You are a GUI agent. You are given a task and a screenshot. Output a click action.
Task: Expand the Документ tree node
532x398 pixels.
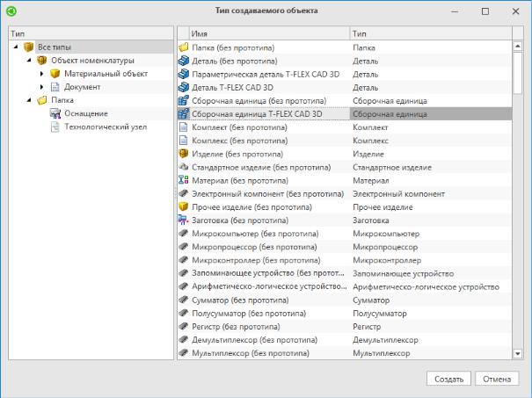41,87
